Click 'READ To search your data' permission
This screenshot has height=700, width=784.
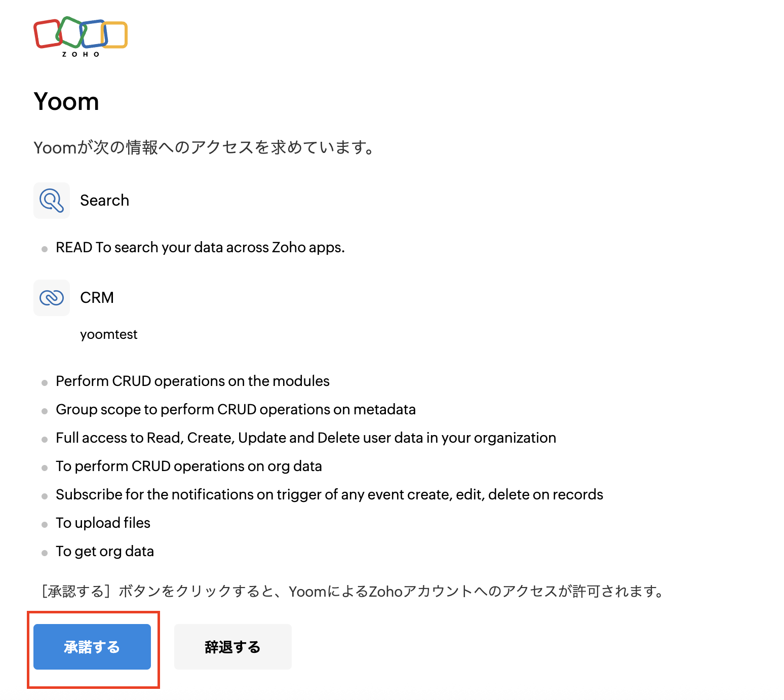[200, 248]
